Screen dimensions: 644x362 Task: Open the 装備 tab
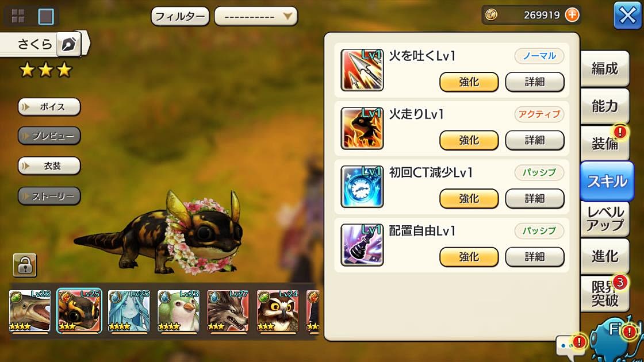[604, 143]
